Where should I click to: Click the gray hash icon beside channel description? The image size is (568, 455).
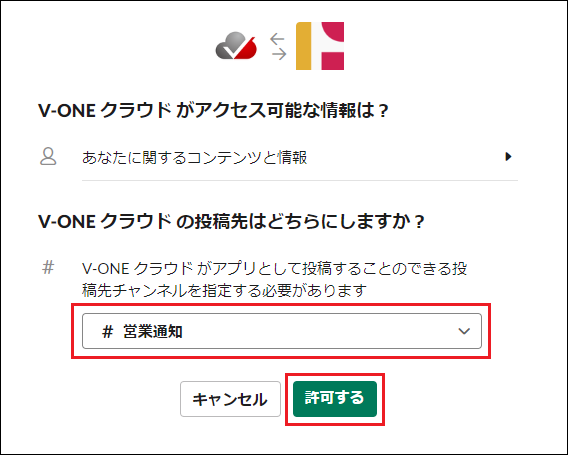(48, 268)
